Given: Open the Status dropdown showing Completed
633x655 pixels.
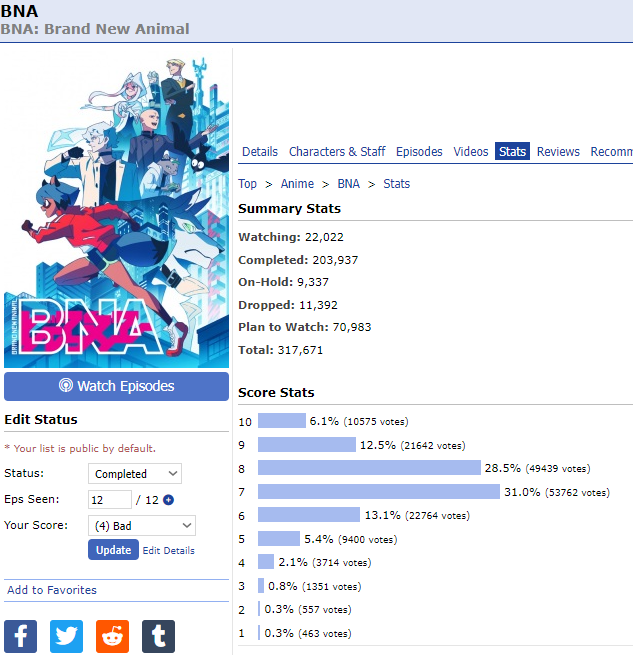Looking at the screenshot, I should [135, 474].
